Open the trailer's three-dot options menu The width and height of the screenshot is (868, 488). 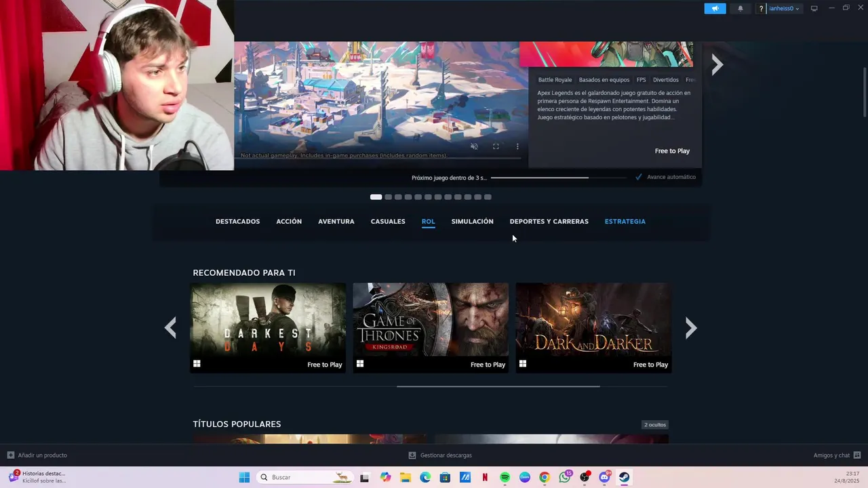click(x=517, y=146)
